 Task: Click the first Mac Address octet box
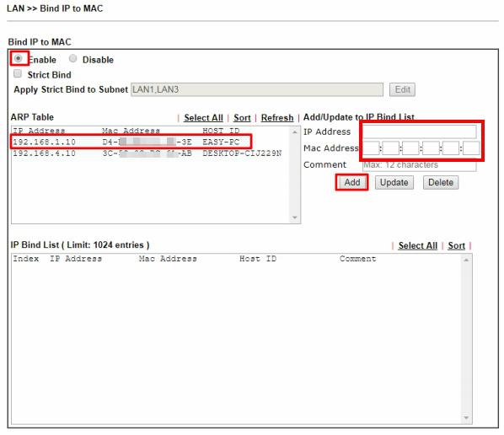tap(371, 148)
